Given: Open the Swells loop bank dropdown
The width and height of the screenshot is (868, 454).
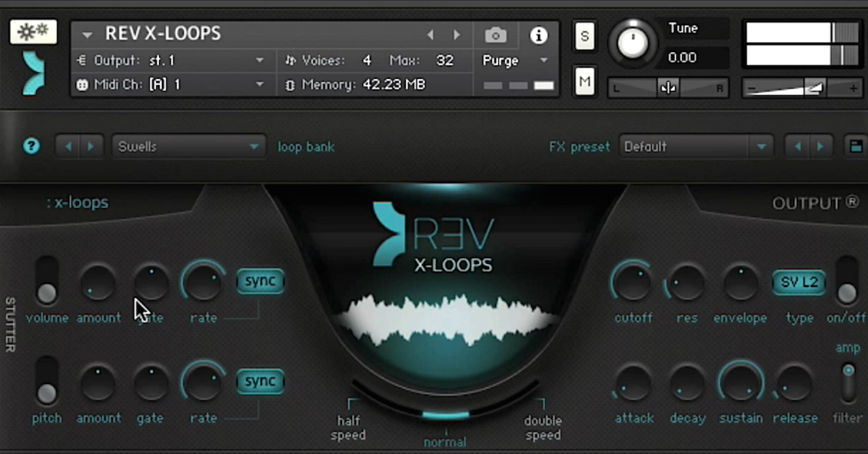Looking at the screenshot, I should (188, 146).
